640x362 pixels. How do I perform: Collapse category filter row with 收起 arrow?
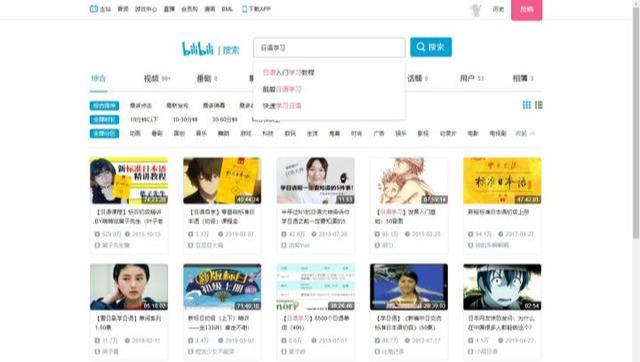[x=525, y=133]
